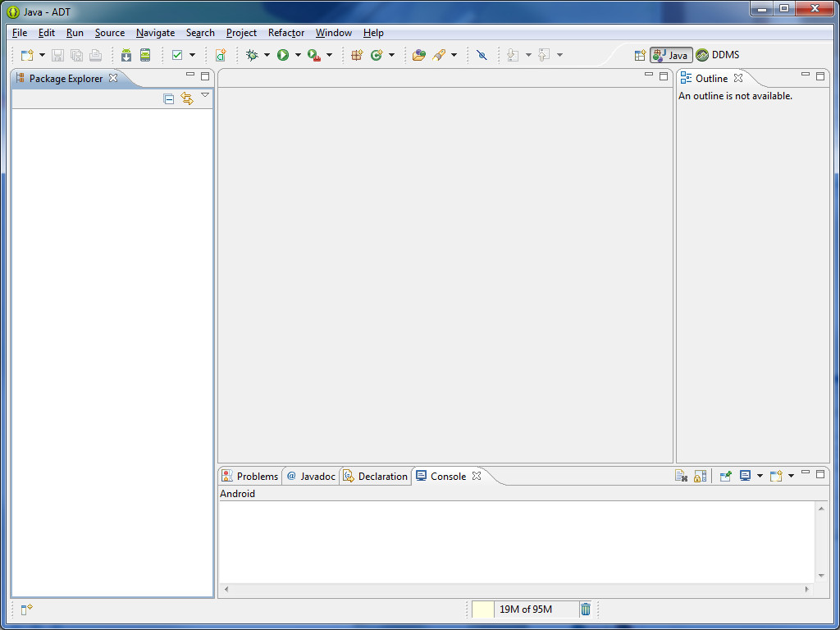This screenshot has width=840, height=630.
Task: Open the Lint check dropdown arrow
Action: 192,55
